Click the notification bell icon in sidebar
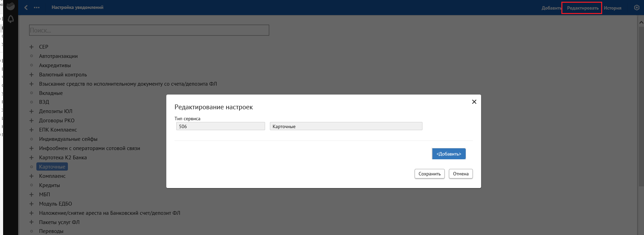This screenshot has height=235, width=644. coord(11,19)
